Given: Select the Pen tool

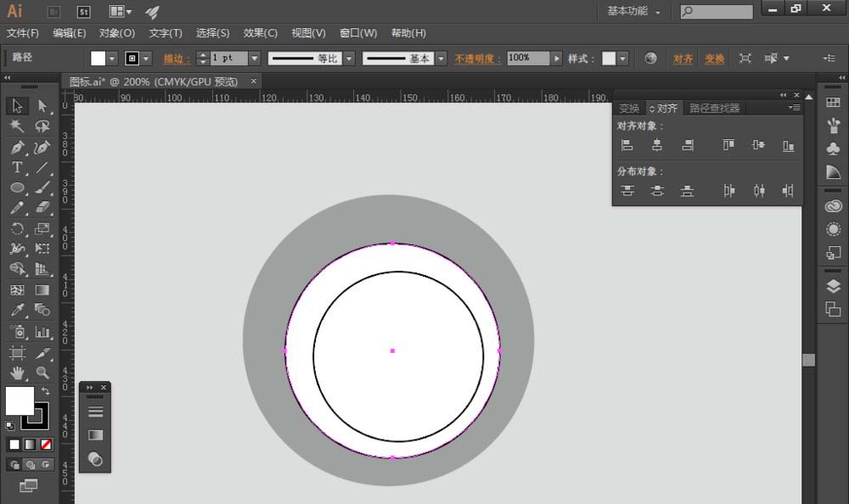Looking at the screenshot, I should point(17,148).
